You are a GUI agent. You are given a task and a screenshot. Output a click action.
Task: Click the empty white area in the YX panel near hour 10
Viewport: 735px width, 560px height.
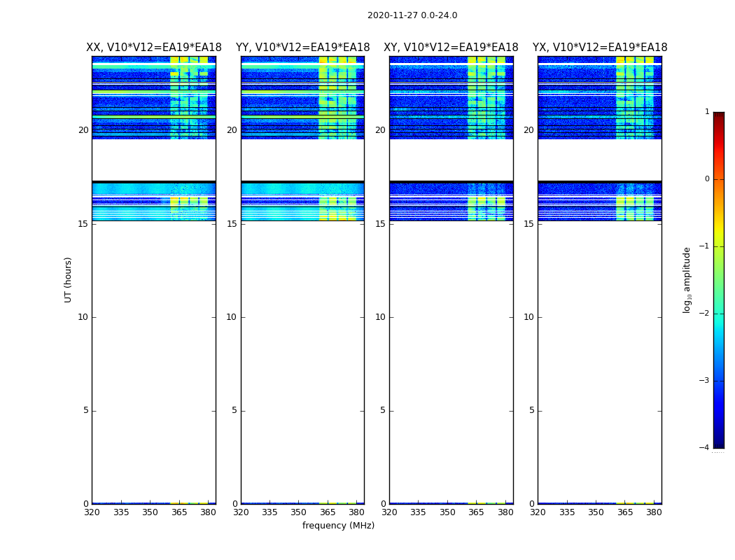(600, 317)
